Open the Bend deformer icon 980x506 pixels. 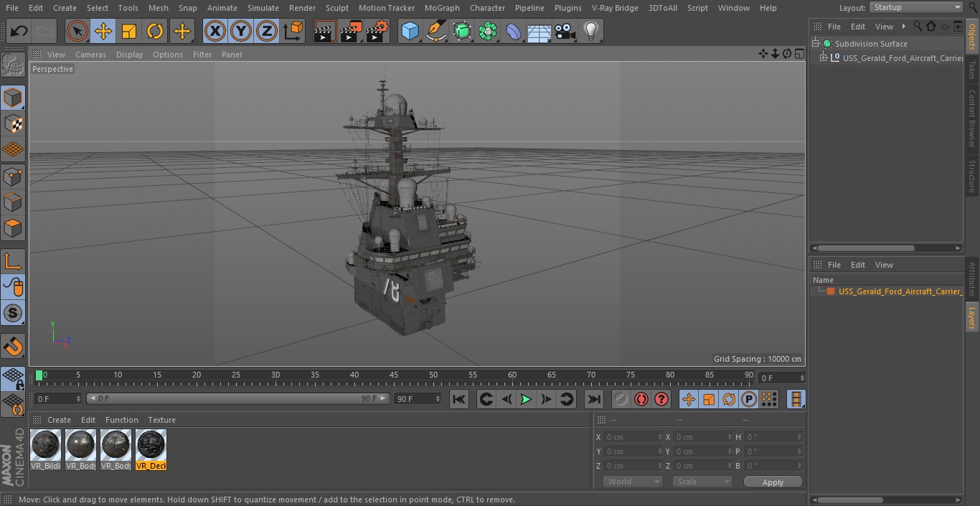(x=514, y=31)
